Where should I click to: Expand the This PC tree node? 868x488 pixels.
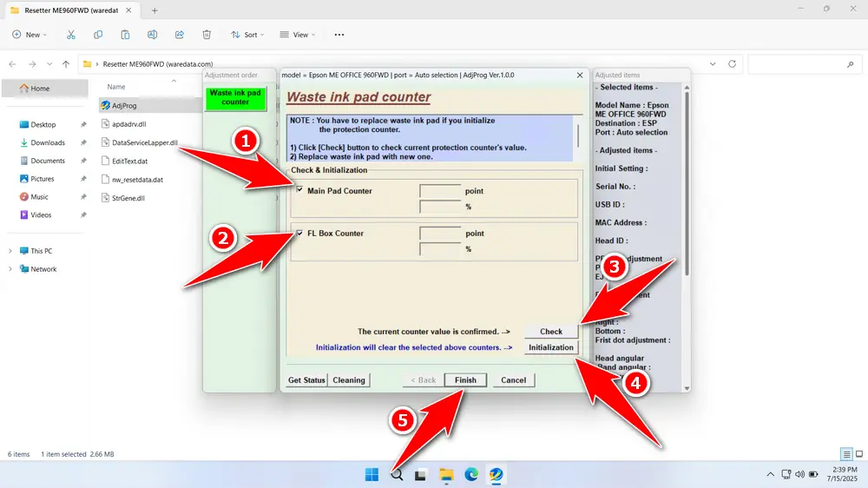(x=10, y=251)
